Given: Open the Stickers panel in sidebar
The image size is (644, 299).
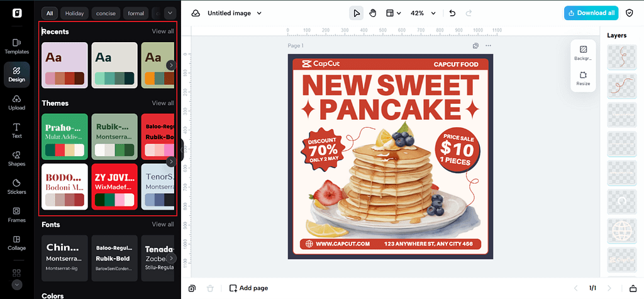Looking at the screenshot, I should pos(16,186).
